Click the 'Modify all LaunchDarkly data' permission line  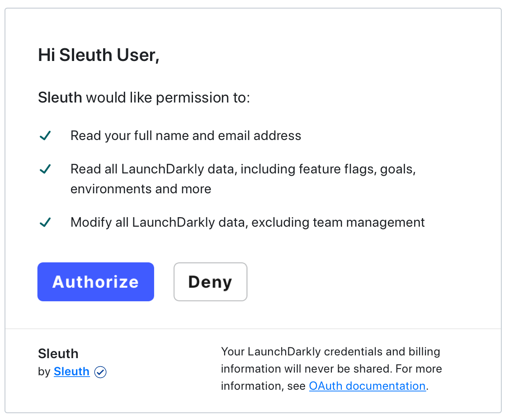tap(247, 222)
